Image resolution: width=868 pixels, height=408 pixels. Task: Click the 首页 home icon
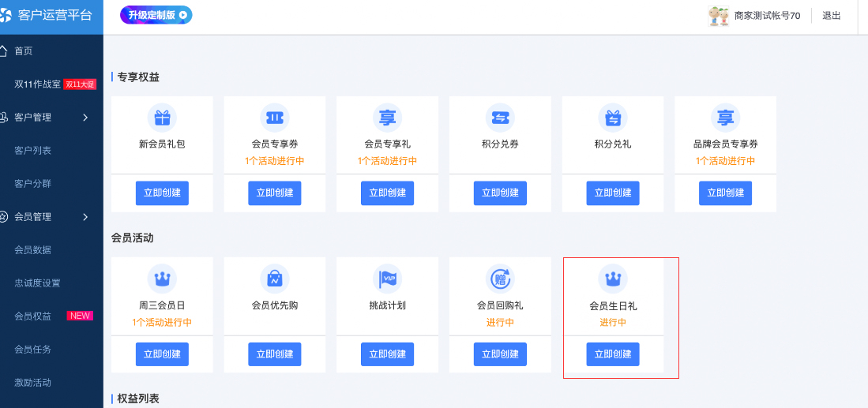point(3,51)
